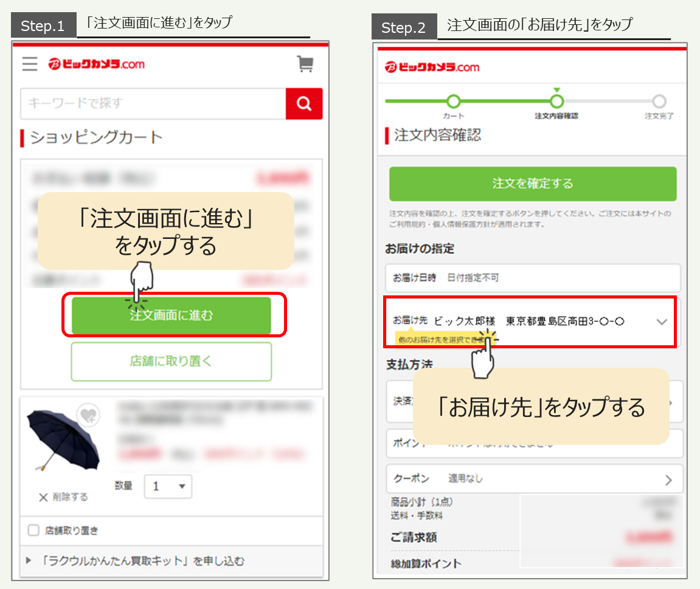This screenshot has height=589, width=700.
Task: Open the 数量 quantity dropdown
Action: [168, 486]
